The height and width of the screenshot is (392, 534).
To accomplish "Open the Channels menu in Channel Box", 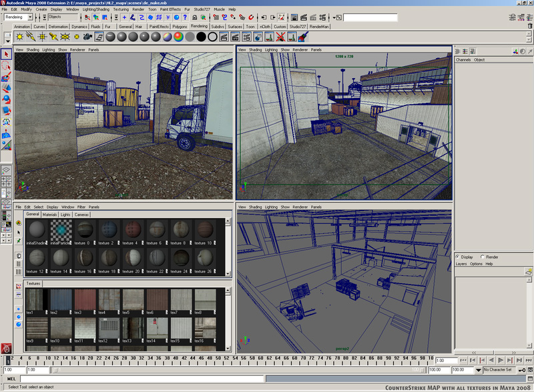I will [x=463, y=59].
